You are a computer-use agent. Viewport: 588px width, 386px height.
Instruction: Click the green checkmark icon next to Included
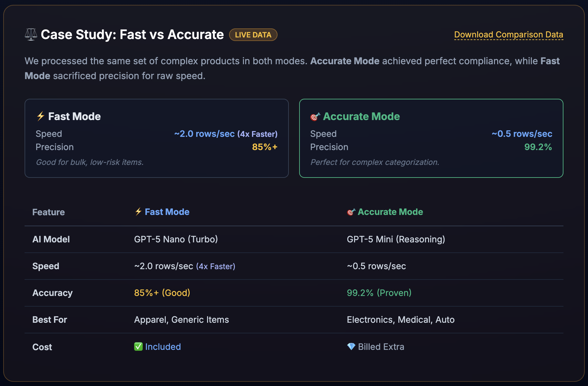point(138,347)
